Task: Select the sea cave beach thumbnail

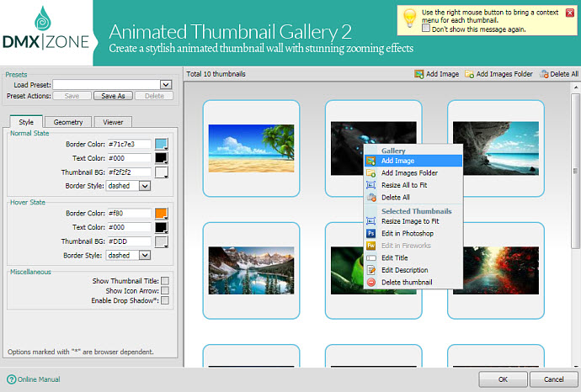Action: click(496, 148)
